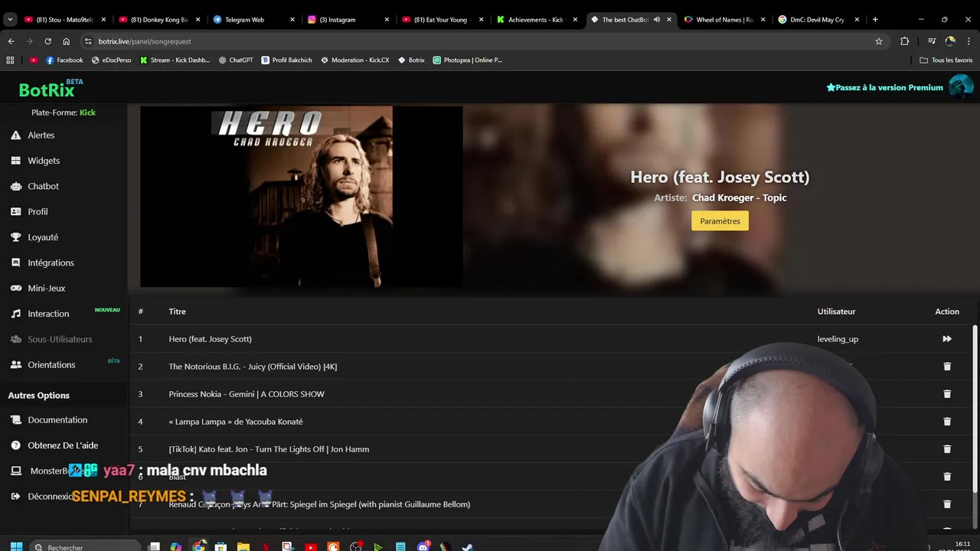Click the song queue scrollbar
The height and width of the screenshot is (551, 980).
click(x=975, y=409)
